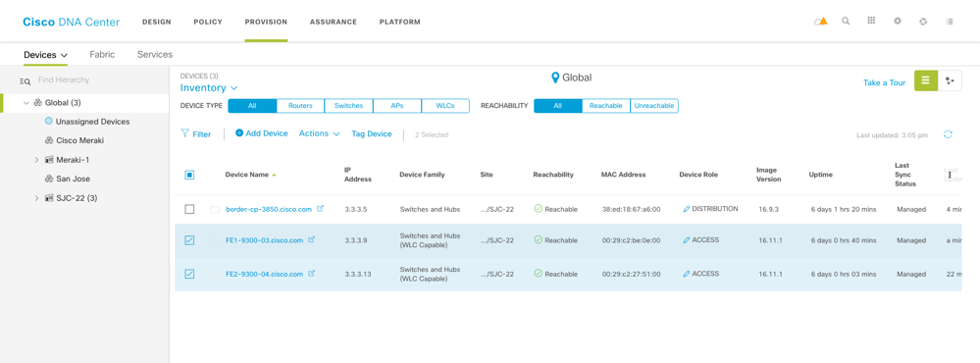Check the border-cp-3850 row checkbox
The image size is (980, 363).
189,209
